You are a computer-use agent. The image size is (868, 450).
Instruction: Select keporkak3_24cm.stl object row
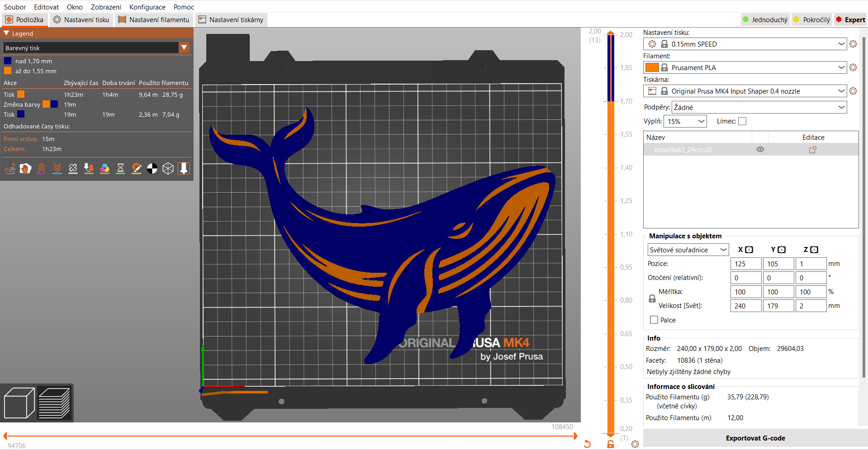[x=751, y=150]
